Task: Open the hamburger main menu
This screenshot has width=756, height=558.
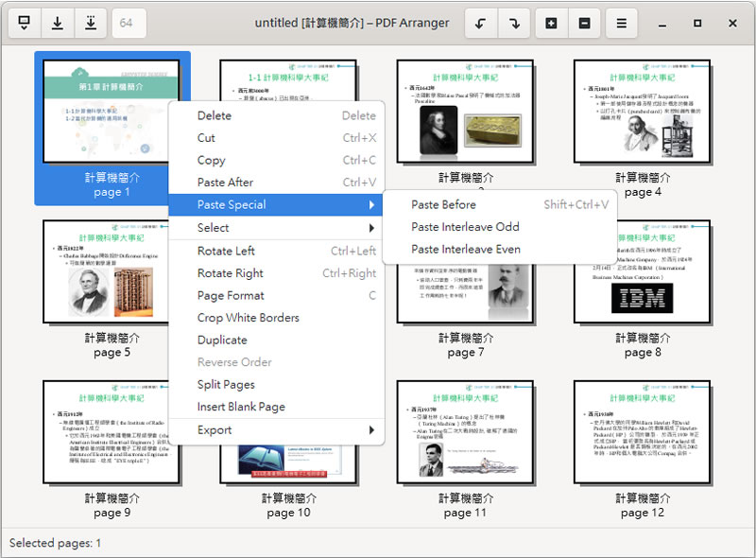Action: point(622,23)
